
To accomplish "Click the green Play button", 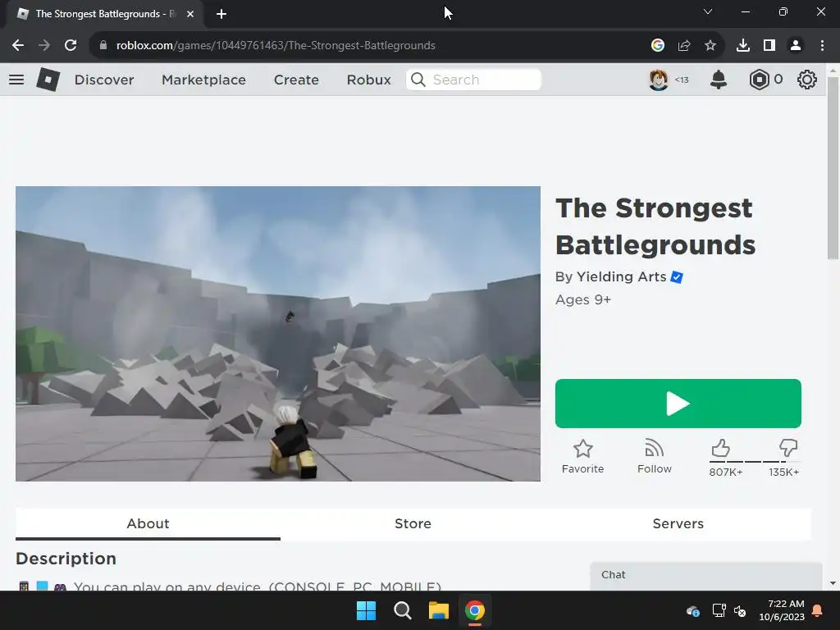I will point(678,404).
